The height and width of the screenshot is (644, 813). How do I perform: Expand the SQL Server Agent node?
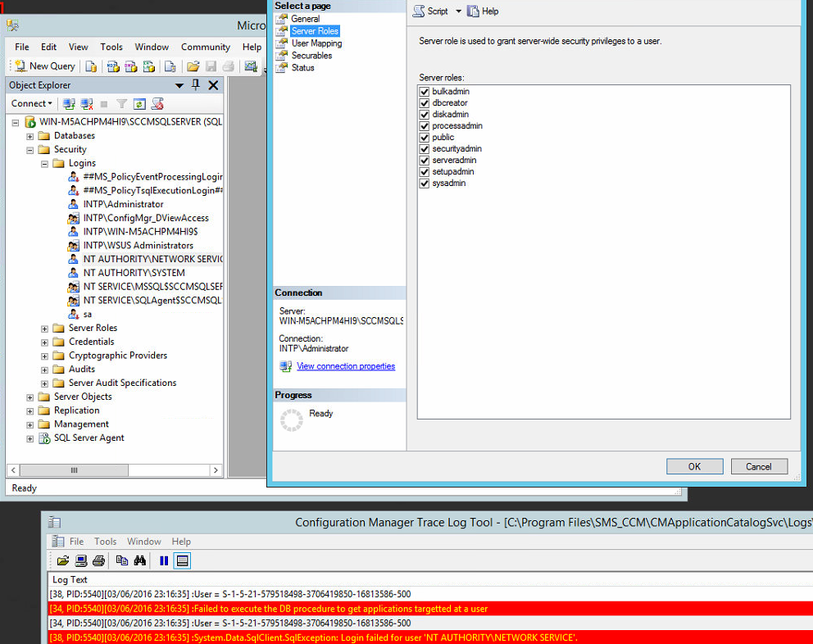30,438
